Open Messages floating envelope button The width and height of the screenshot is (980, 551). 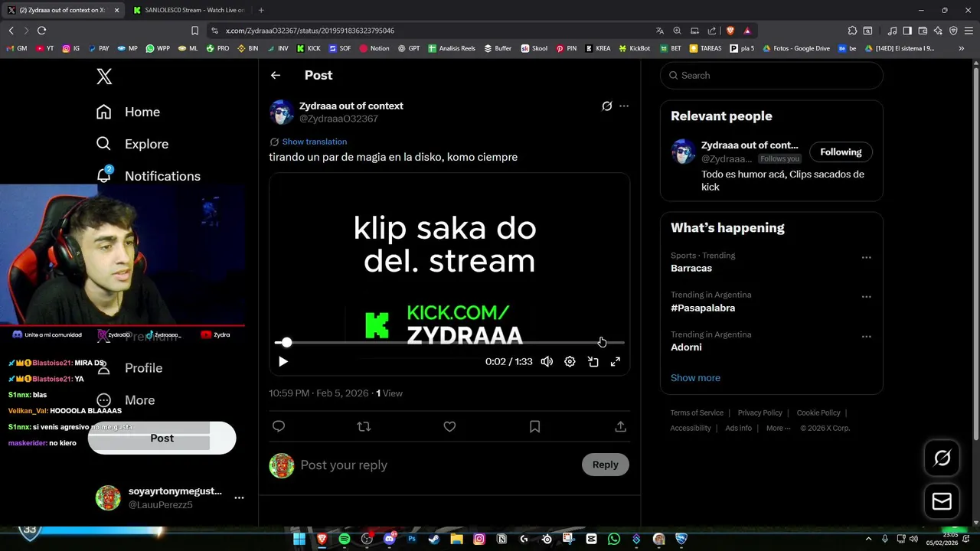click(942, 501)
